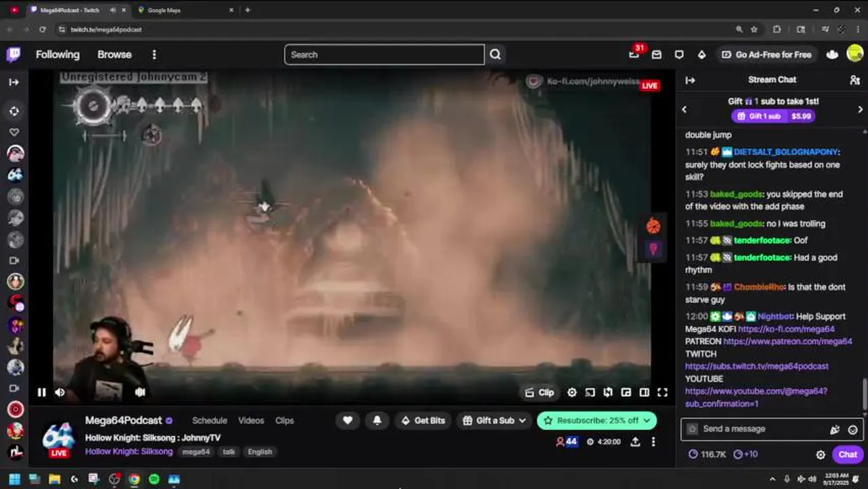Open Spotify from the taskbar

(x=153, y=479)
